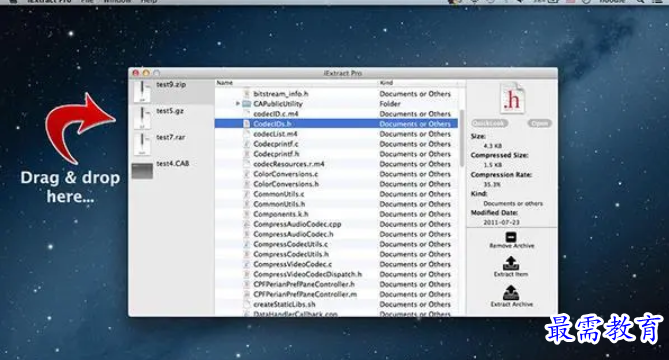669x360 pixels.
Task: Select the CPFPerianPrefPaneController.h file name
Action: pos(304,284)
